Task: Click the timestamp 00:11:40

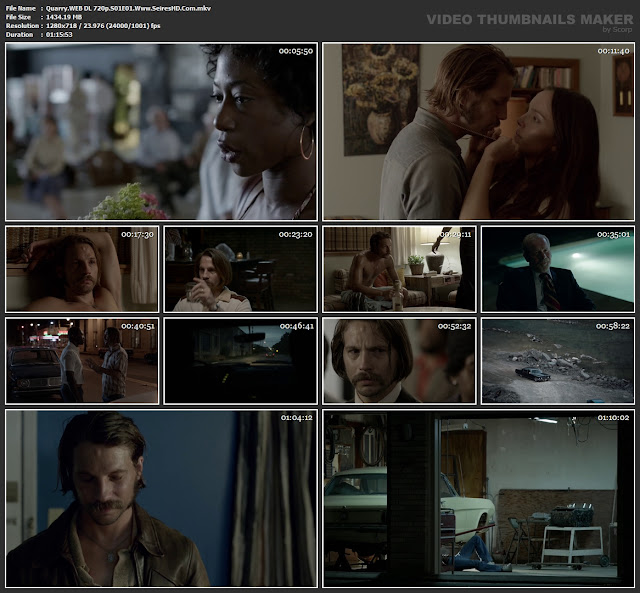Action: click(613, 51)
